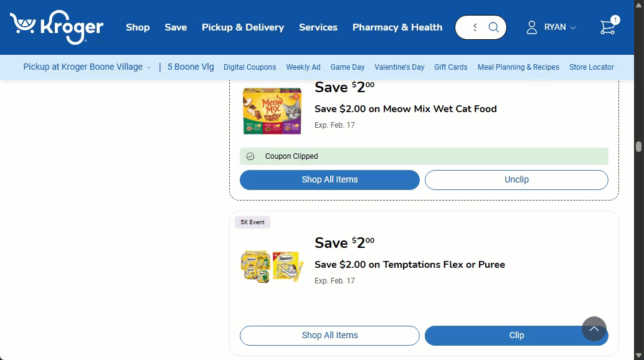Click the Kroger logo
644x360 pixels.
coord(57,27)
